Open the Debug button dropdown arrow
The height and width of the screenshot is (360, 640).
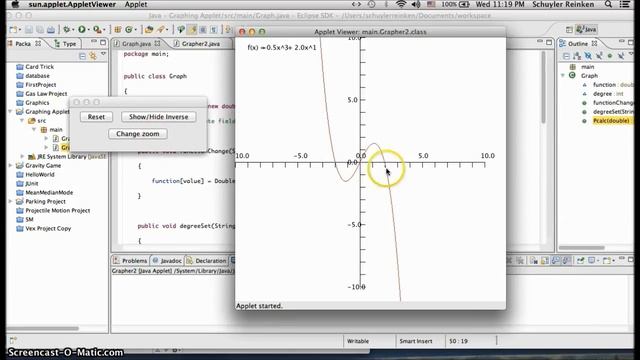[73, 30]
